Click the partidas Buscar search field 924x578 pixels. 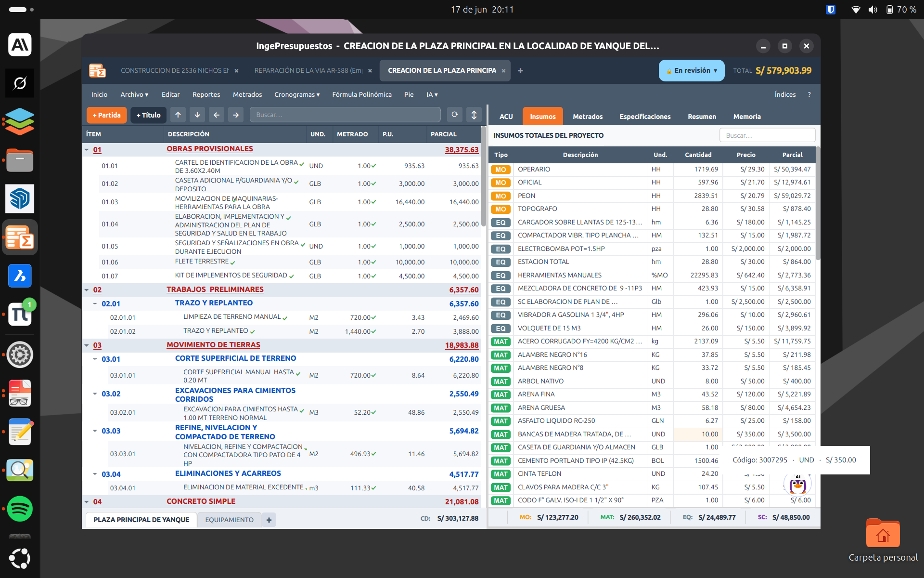tap(345, 115)
